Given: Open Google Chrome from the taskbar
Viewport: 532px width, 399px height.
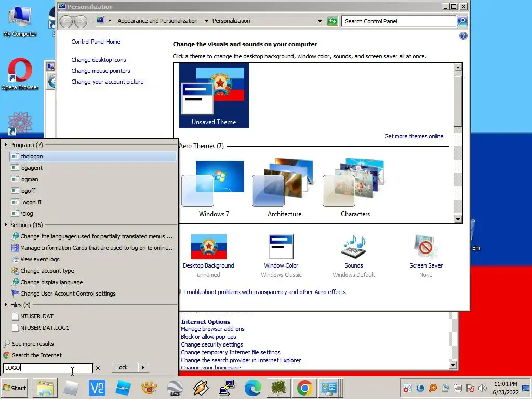Looking at the screenshot, I should pyautogui.click(x=304, y=388).
